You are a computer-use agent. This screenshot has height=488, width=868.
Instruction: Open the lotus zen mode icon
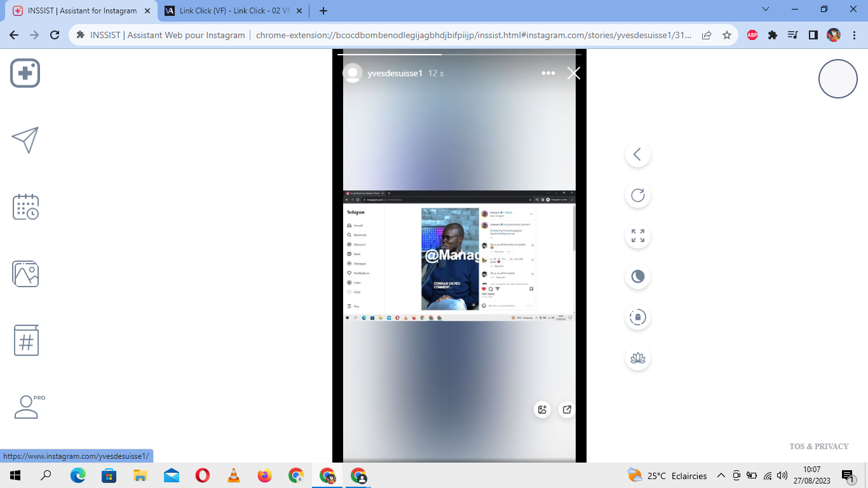coord(637,358)
